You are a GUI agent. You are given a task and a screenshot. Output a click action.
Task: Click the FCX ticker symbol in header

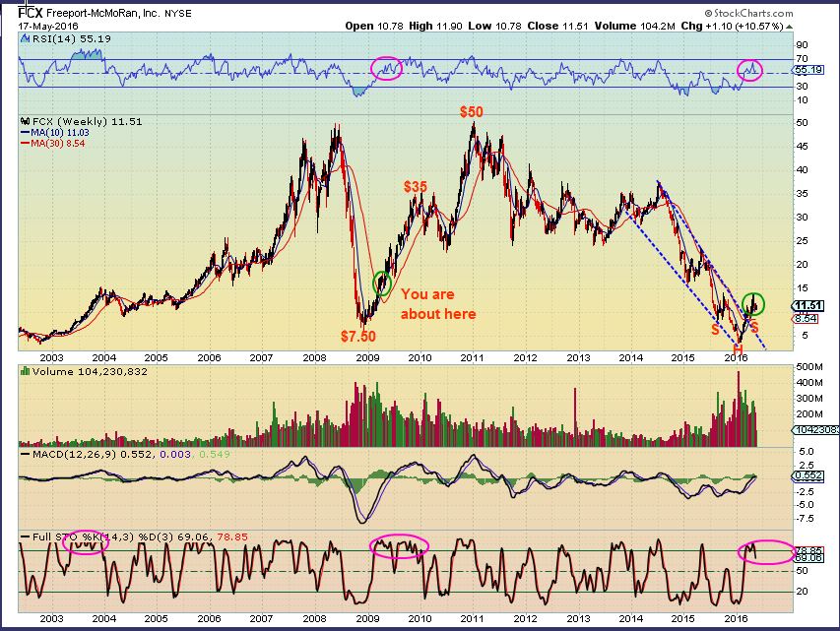[x=30, y=13]
